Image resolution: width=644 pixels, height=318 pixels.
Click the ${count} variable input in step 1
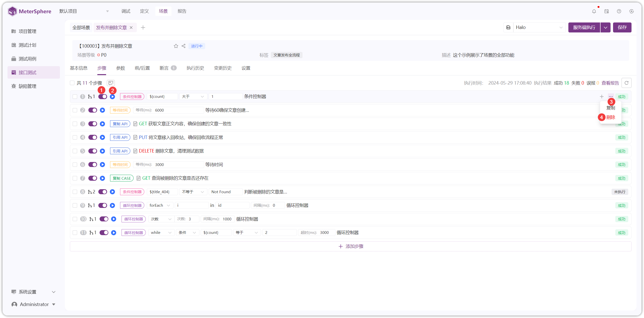click(162, 97)
